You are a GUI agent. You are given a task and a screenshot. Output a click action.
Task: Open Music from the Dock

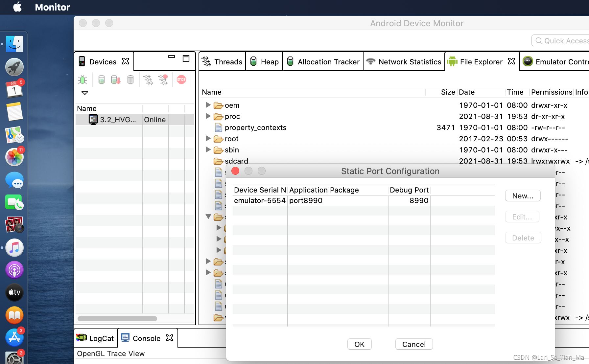14,247
